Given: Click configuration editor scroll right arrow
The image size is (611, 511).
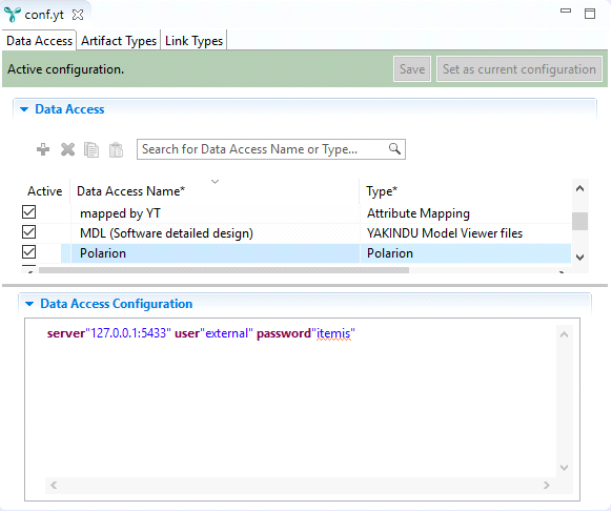Looking at the screenshot, I should 546,485.
